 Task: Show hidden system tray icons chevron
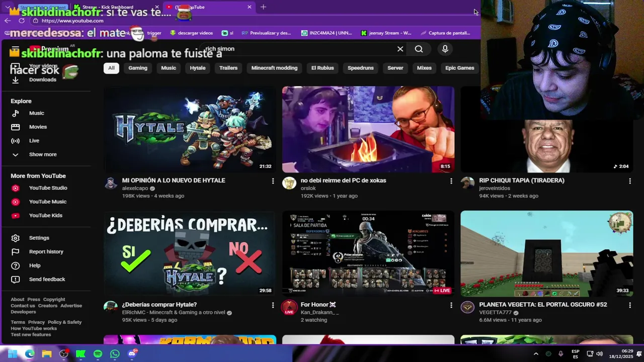(x=536, y=354)
